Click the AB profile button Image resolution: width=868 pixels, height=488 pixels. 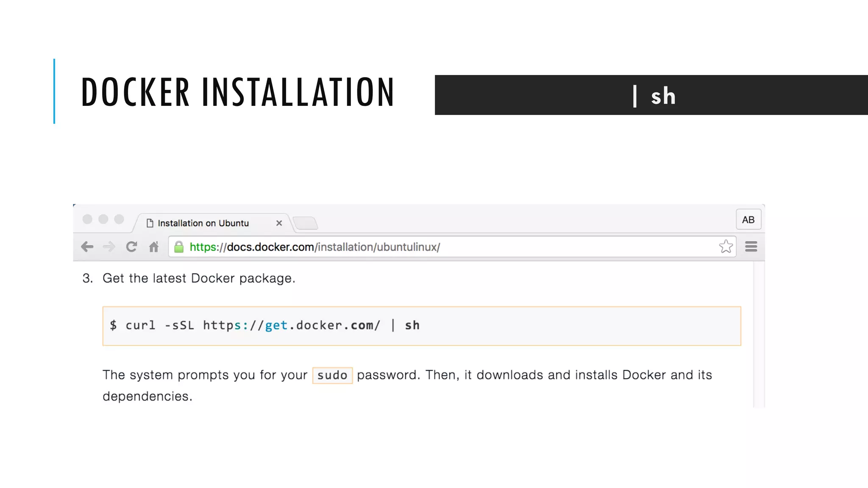tap(748, 219)
